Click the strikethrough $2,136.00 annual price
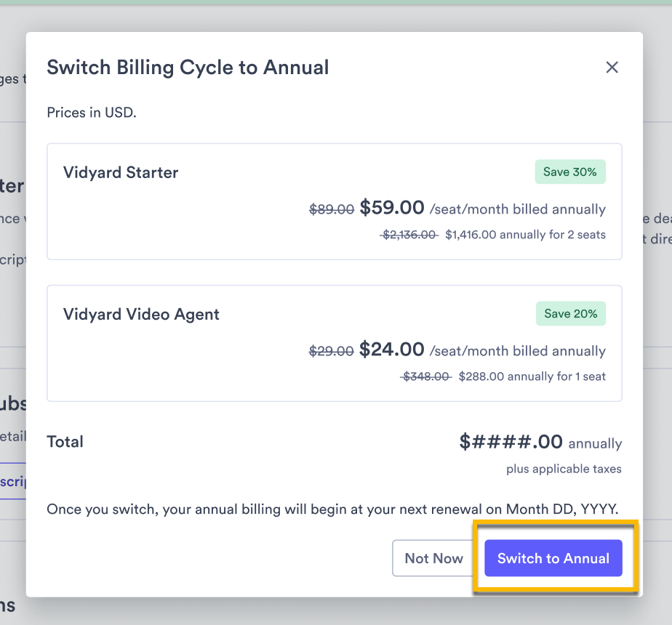 point(409,234)
